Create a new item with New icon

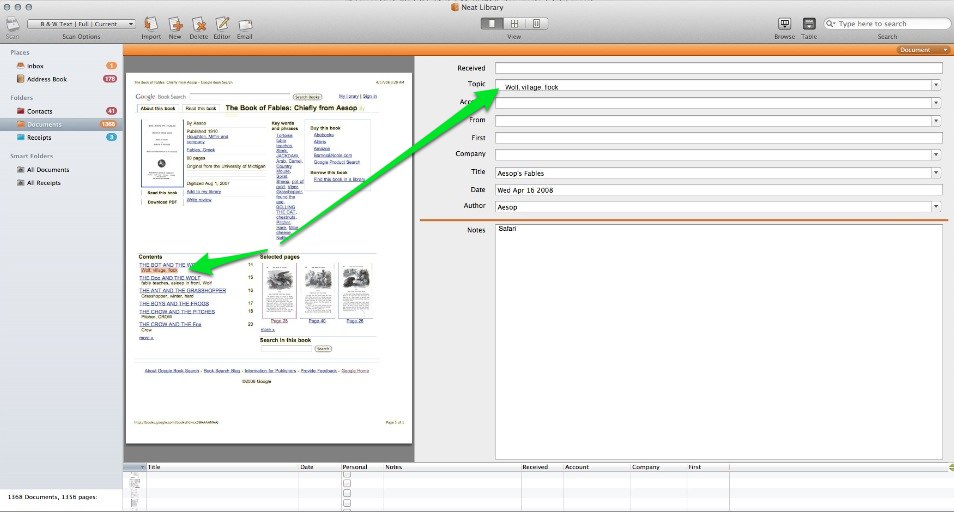(x=175, y=24)
